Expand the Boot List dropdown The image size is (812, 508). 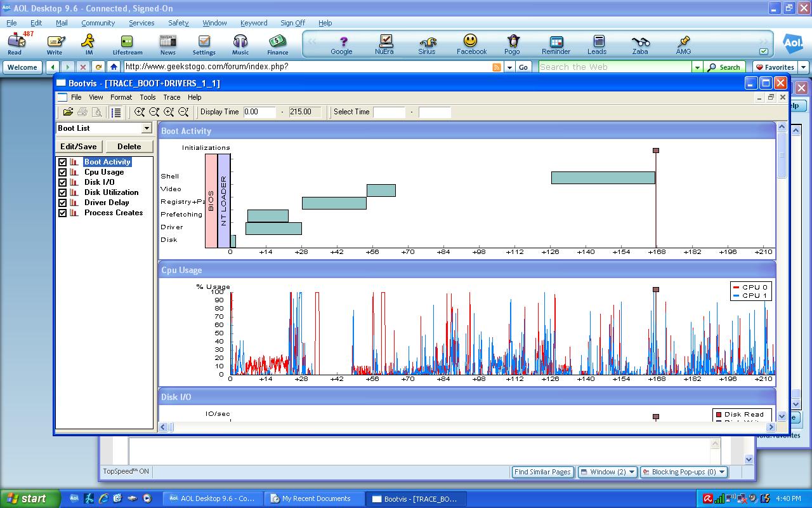coord(147,128)
